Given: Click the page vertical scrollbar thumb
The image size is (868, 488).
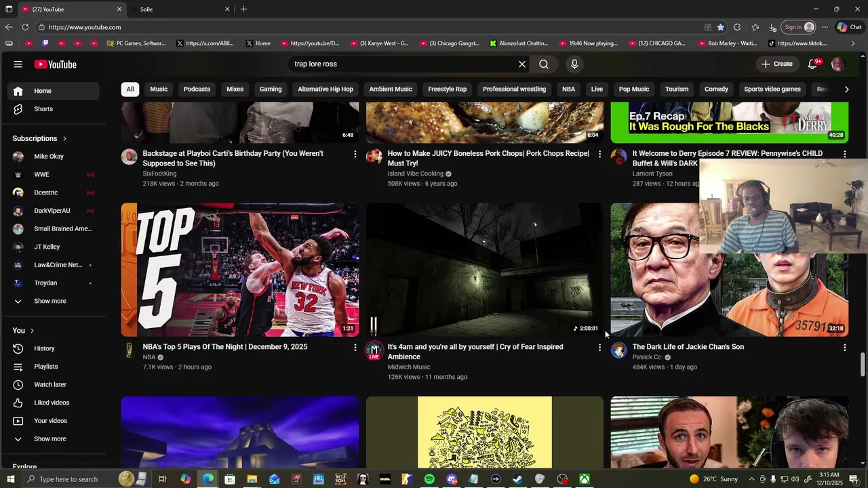Looking at the screenshot, I should coord(863,365).
